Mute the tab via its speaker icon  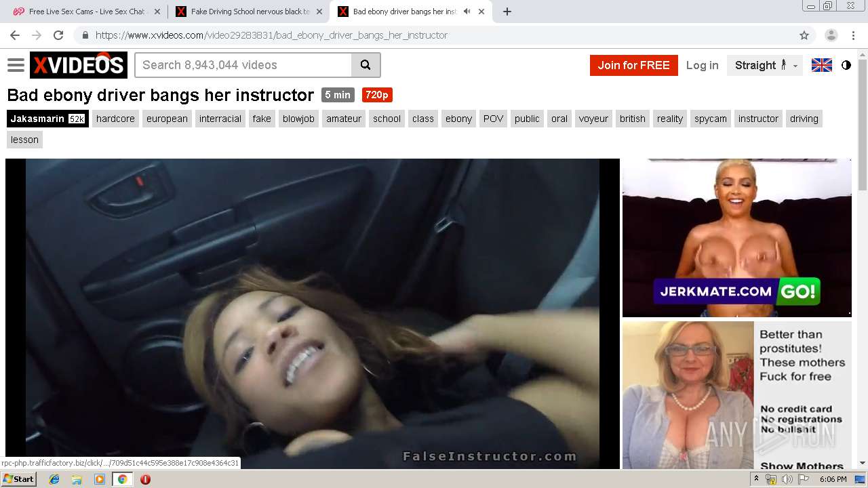467,12
